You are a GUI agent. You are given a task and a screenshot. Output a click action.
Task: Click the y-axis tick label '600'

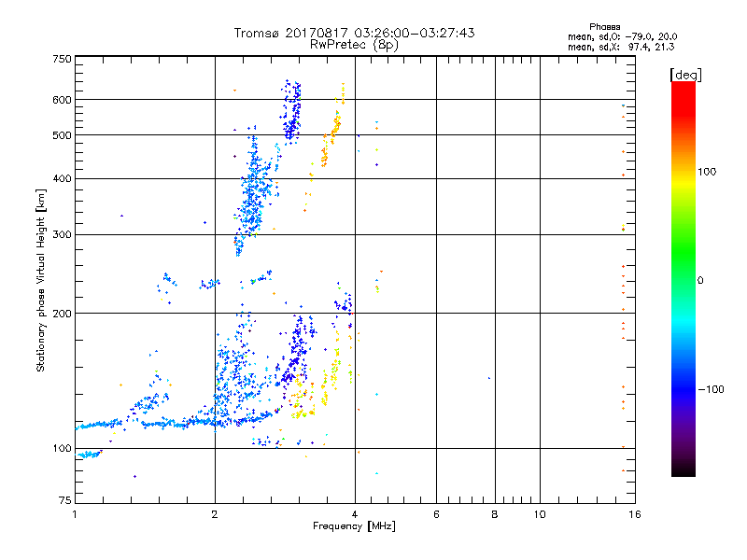coord(62,100)
